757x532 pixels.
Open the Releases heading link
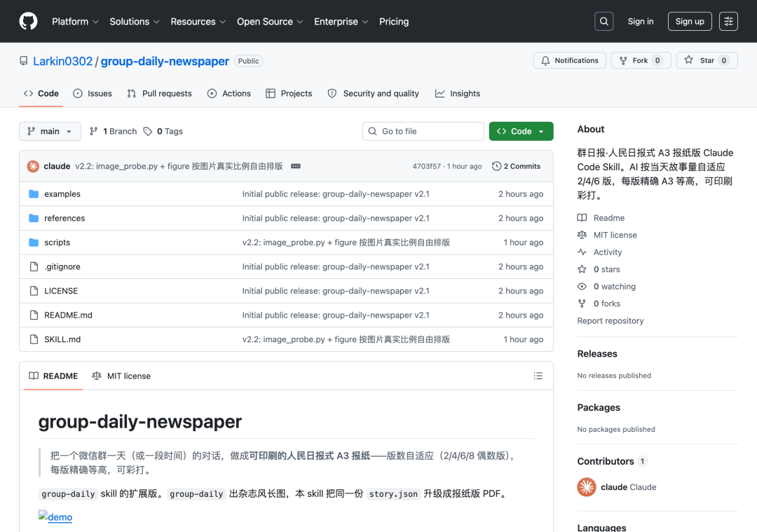pyautogui.click(x=597, y=353)
